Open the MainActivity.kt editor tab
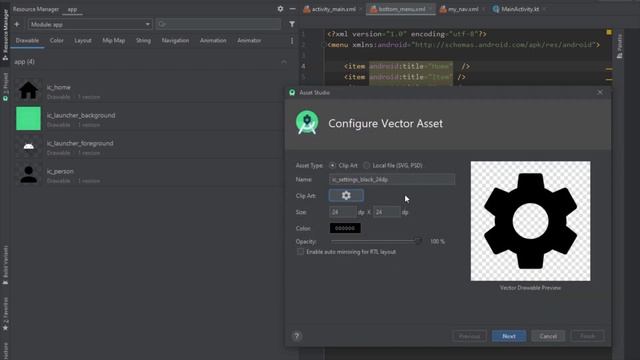This screenshot has height=360, width=640. (519, 9)
